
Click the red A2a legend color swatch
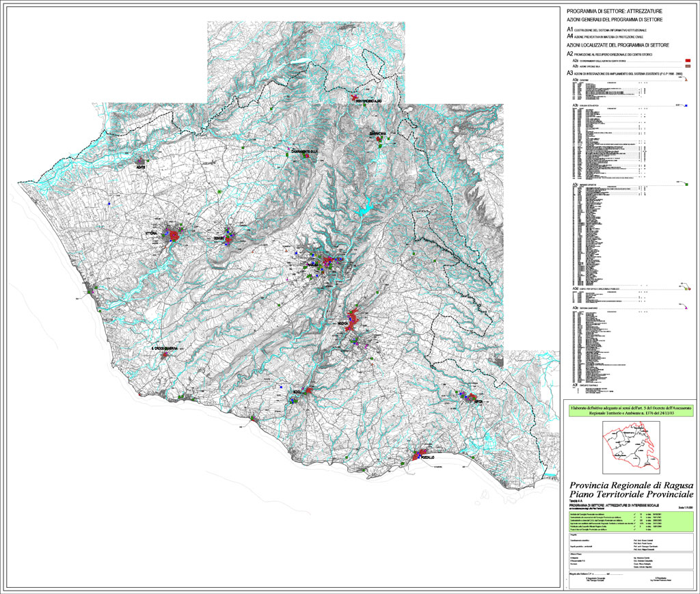click(688, 61)
